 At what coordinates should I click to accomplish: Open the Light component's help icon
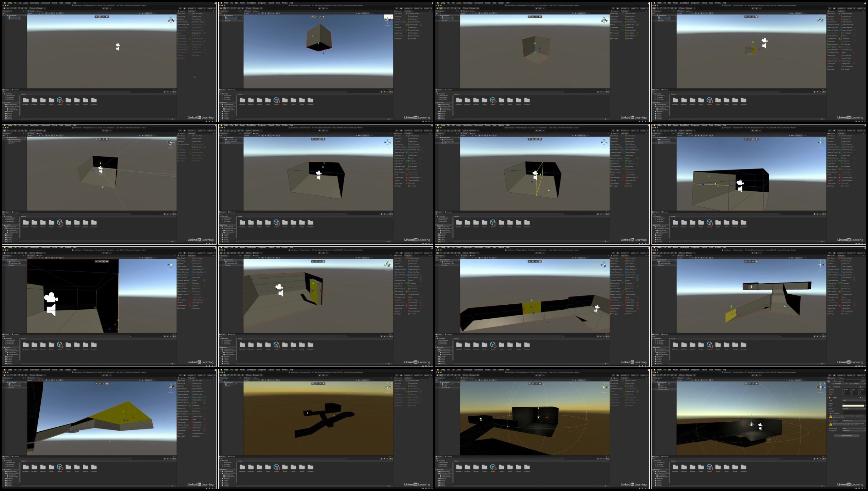(x=860, y=398)
